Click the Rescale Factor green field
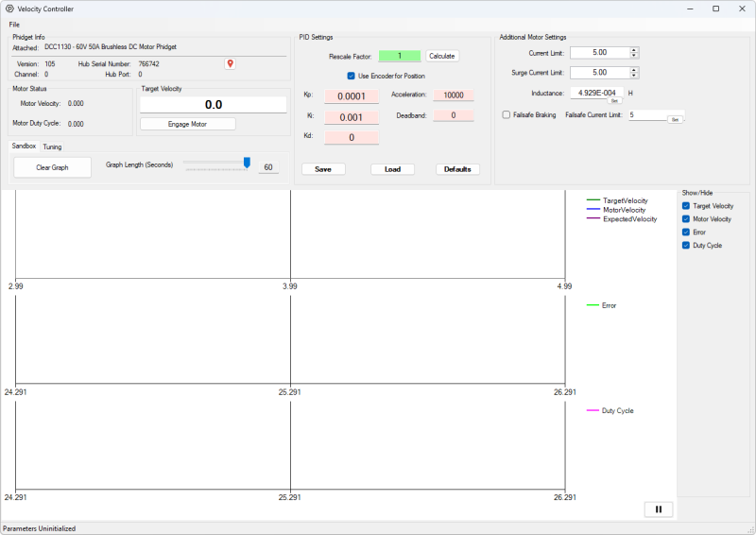The image size is (756, 535). point(400,56)
